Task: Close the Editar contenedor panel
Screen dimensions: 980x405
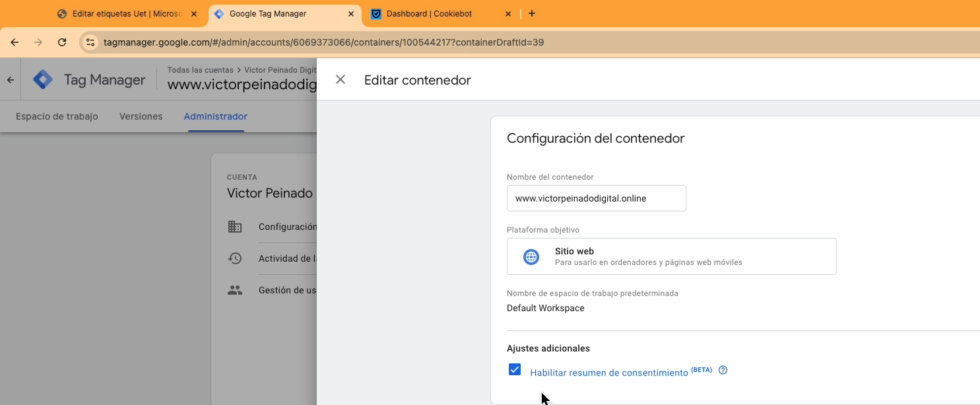Action: [341, 80]
